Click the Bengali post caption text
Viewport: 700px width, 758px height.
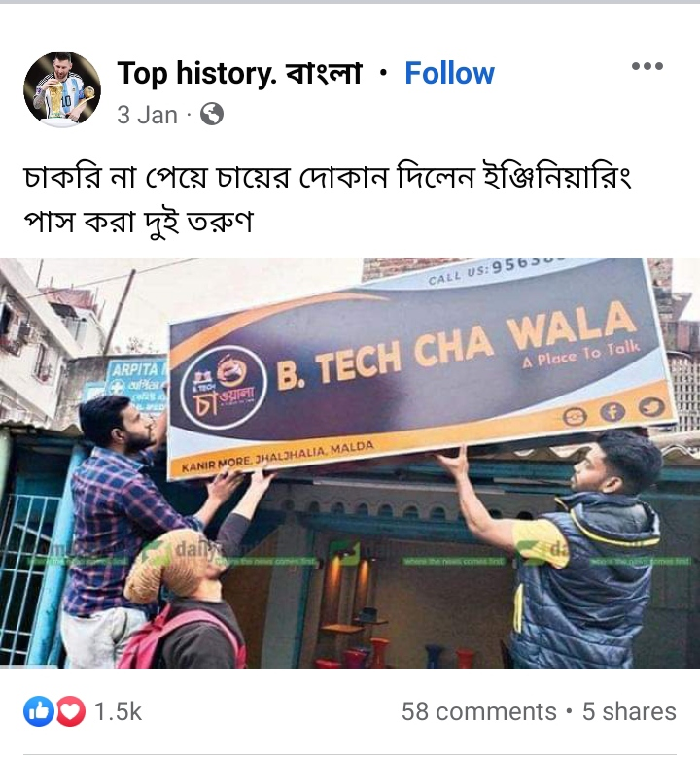pos(328,198)
